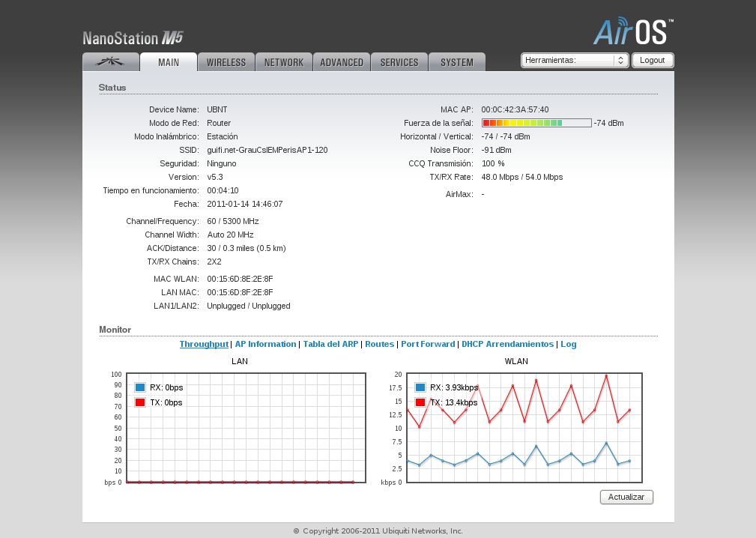
Task: View the Tabla del ARP
Action: pos(330,344)
